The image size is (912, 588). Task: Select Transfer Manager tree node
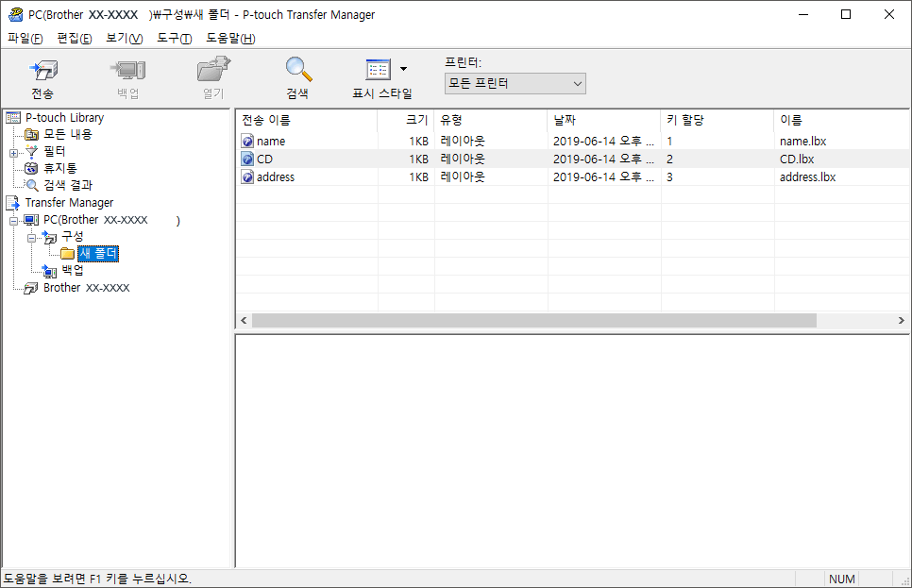pos(69,202)
